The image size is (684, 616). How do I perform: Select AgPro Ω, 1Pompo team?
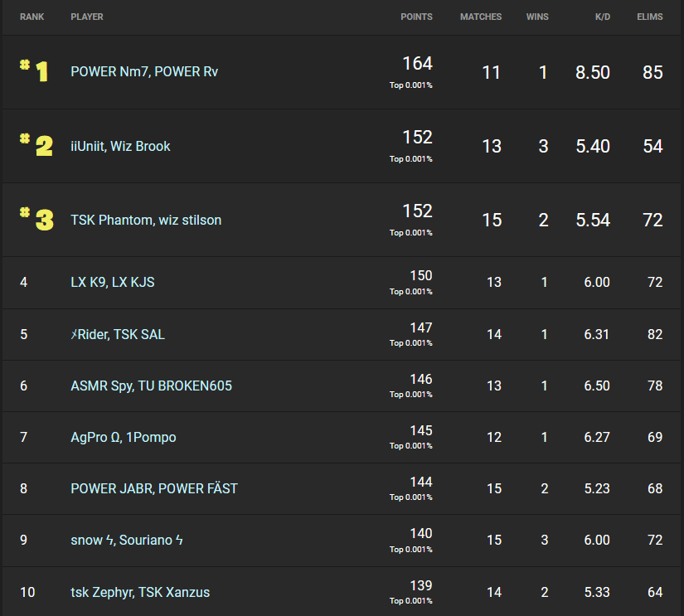(x=124, y=437)
